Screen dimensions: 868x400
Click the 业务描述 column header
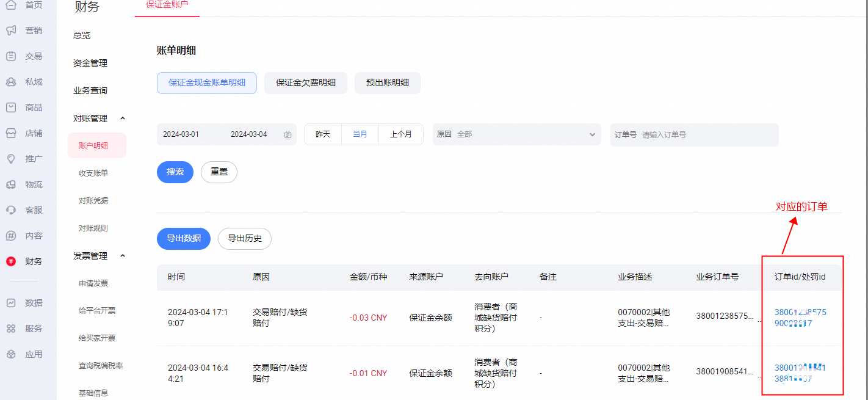pyautogui.click(x=635, y=277)
